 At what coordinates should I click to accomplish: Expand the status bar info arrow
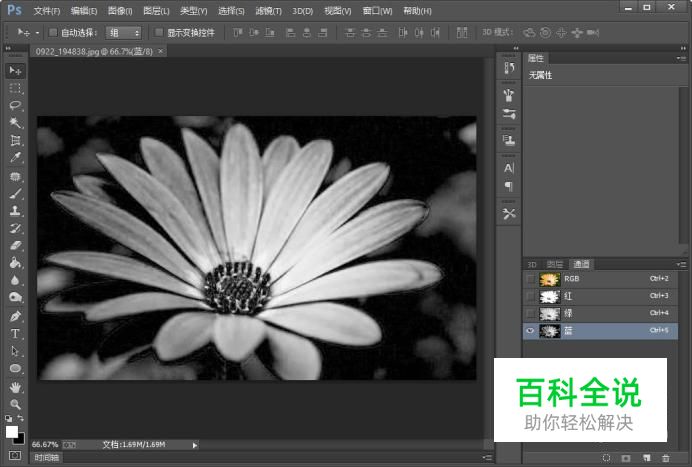click(194, 444)
